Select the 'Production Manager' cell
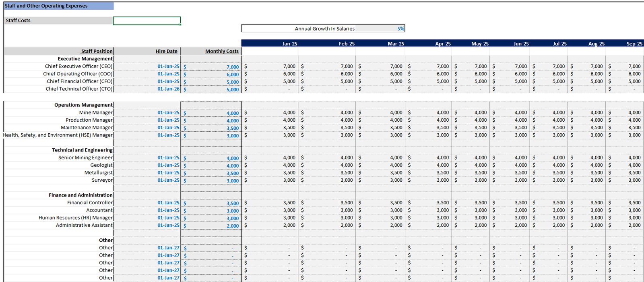The height and width of the screenshot is (282, 644). pyautogui.click(x=59, y=120)
